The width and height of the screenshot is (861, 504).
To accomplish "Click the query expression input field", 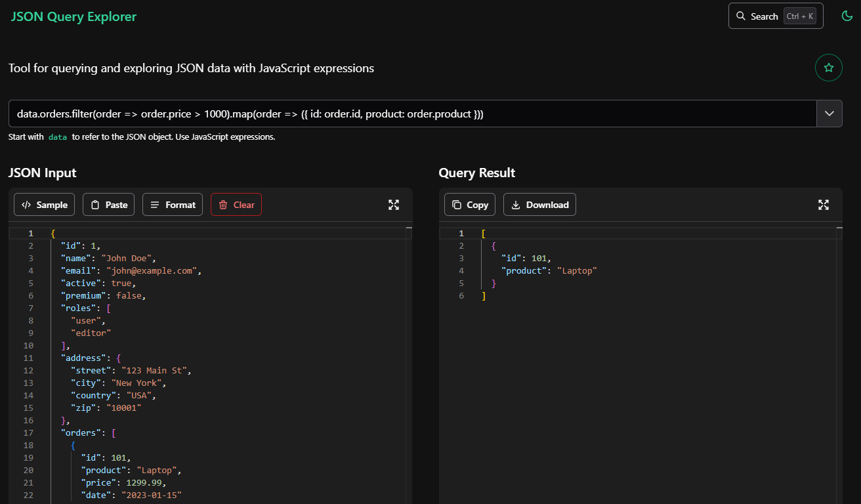I will (394, 113).
